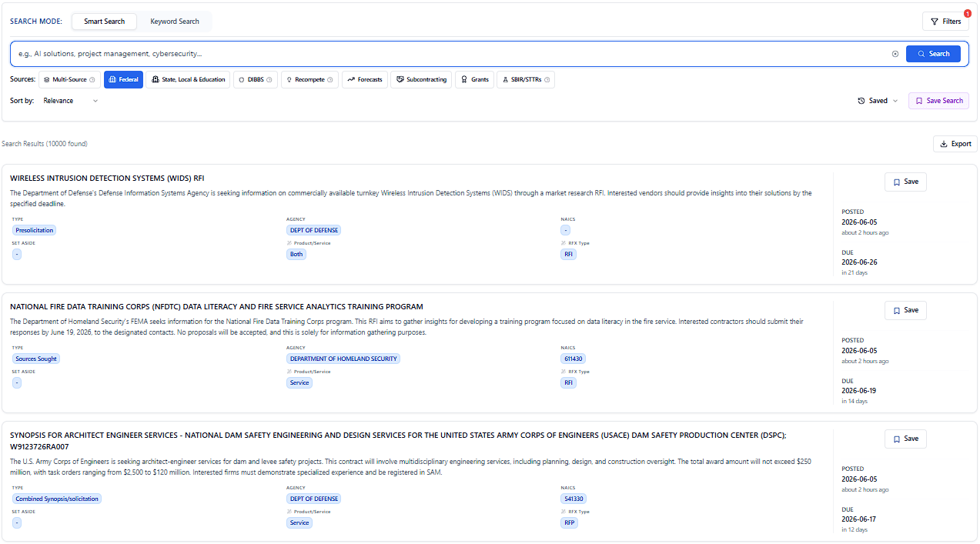The width and height of the screenshot is (980, 544).
Task: Click the bookmark Save Search button
Action: pyautogui.click(x=938, y=101)
